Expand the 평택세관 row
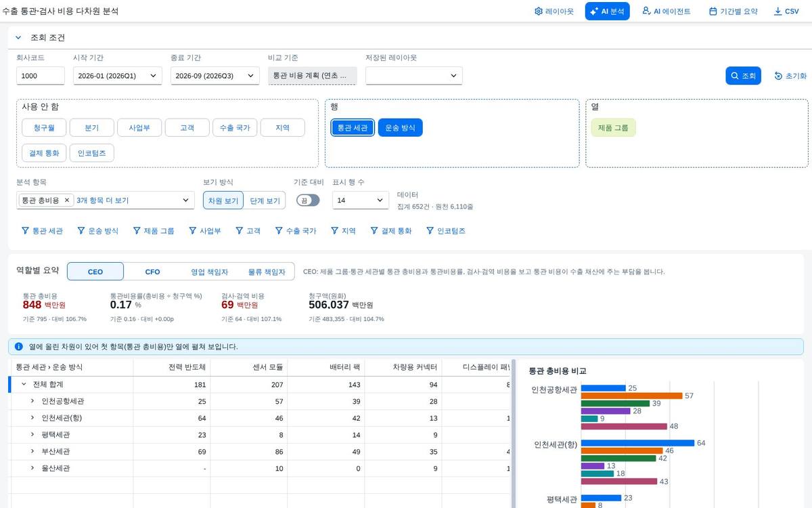This screenshot has width=812, height=508. (x=32, y=435)
